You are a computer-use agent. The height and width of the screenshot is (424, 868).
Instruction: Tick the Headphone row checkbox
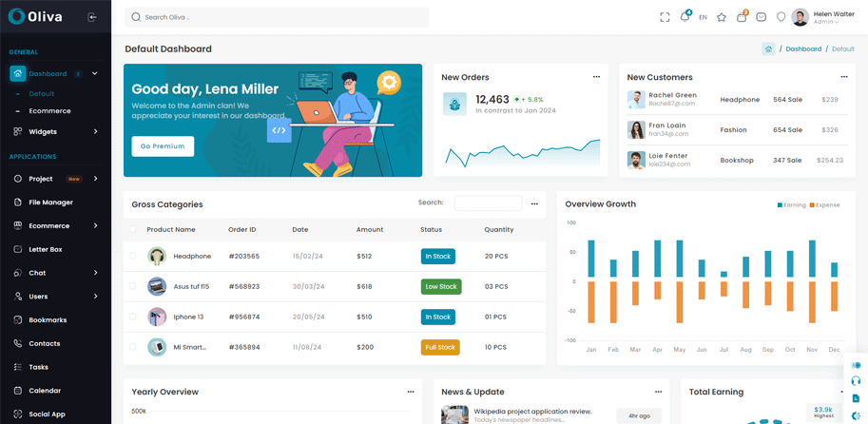(133, 256)
